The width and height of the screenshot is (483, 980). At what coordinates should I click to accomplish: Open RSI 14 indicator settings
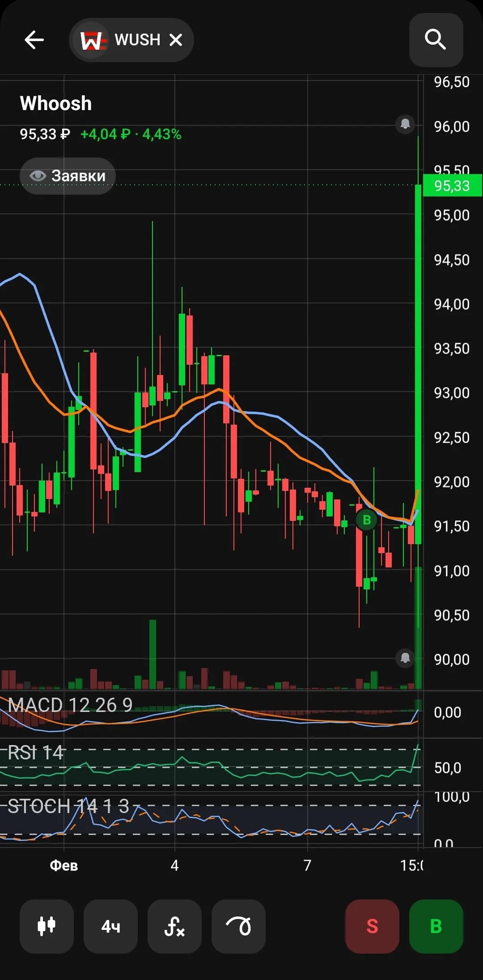[36, 752]
